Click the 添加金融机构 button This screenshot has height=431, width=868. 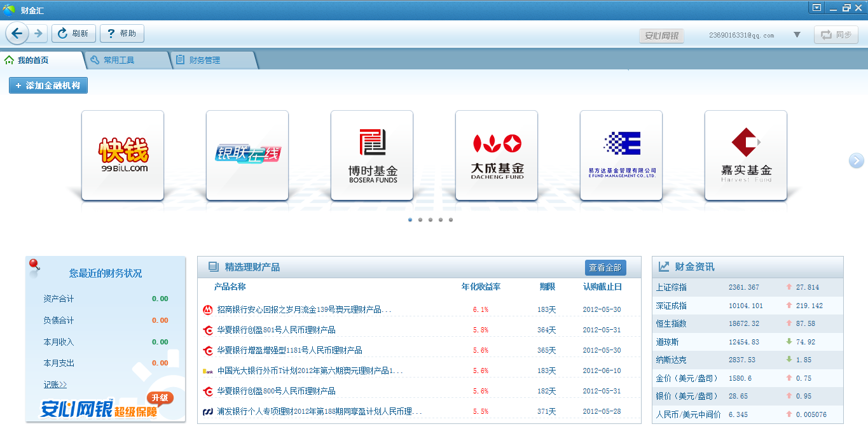[48, 85]
